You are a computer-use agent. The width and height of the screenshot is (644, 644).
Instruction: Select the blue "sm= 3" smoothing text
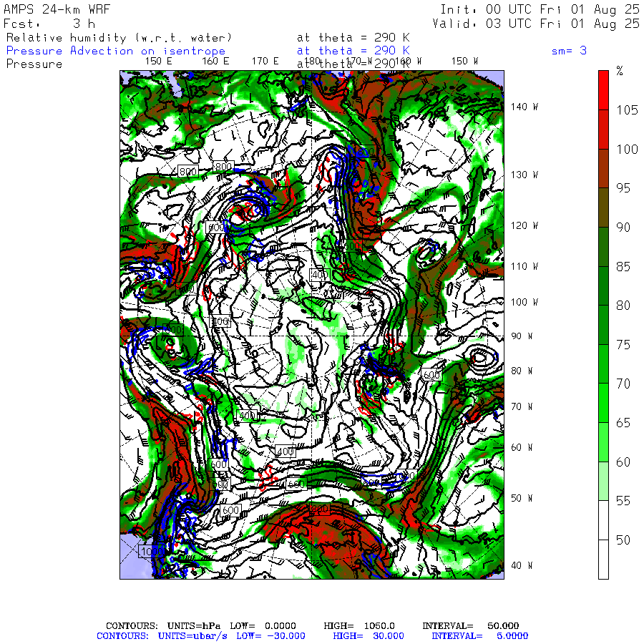pos(569,51)
